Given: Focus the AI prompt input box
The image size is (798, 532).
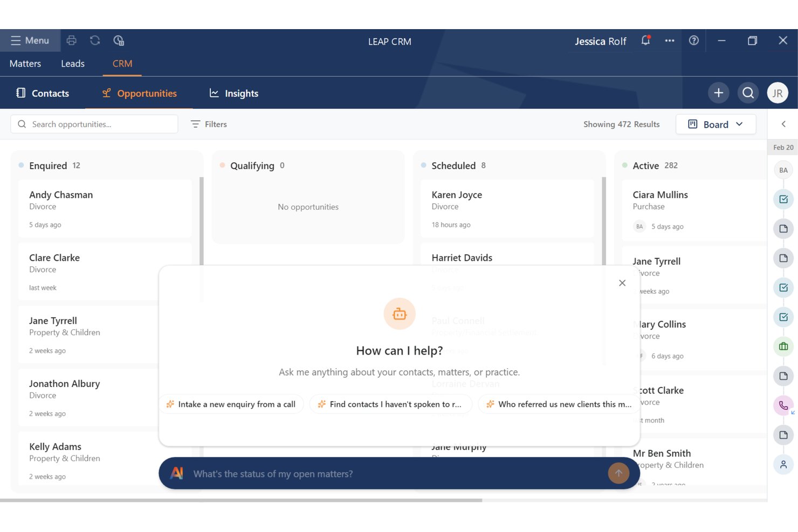Looking at the screenshot, I should pyautogui.click(x=396, y=474).
